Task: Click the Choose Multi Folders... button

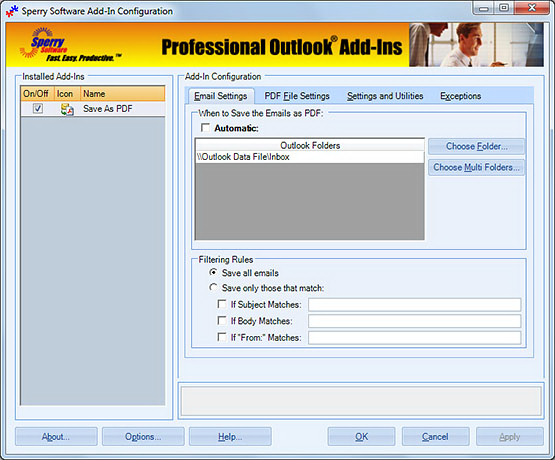Action: [x=476, y=167]
